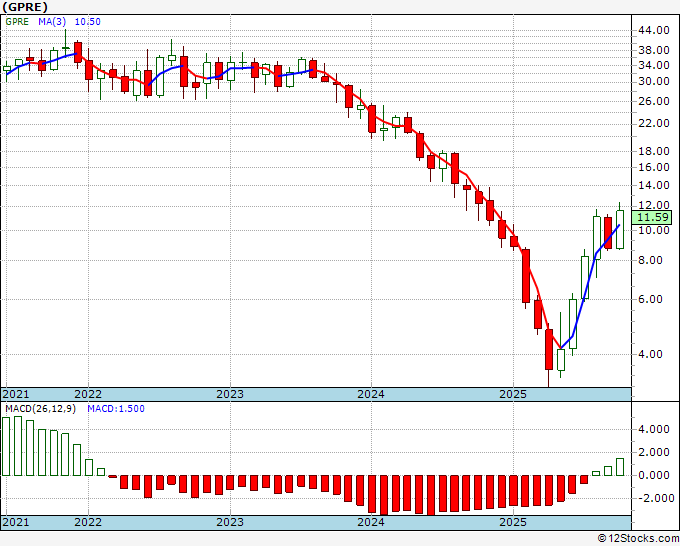
Task: Click the 0.000 MACD axis label
Action: [x=654, y=476]
